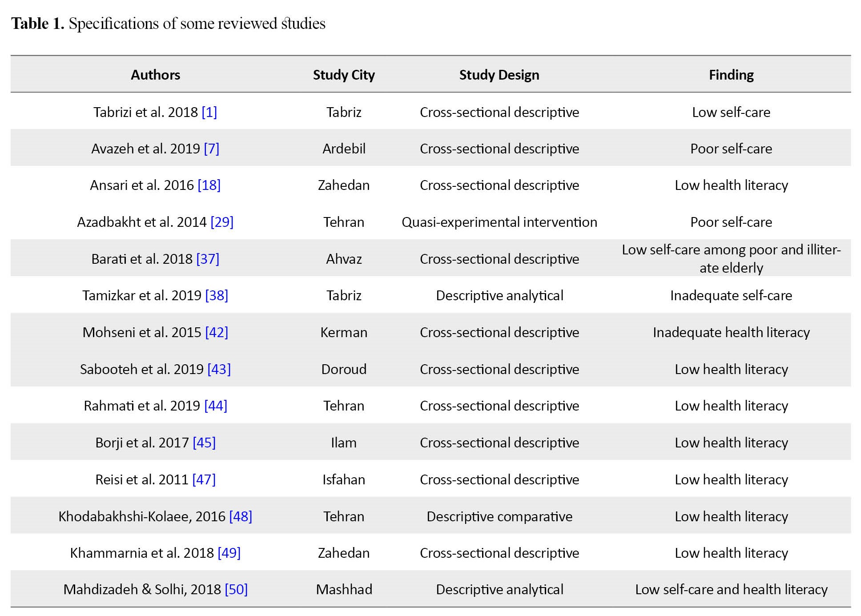Open citation link [48] for Khodabakhshi-Kolaee

(241, 516)
